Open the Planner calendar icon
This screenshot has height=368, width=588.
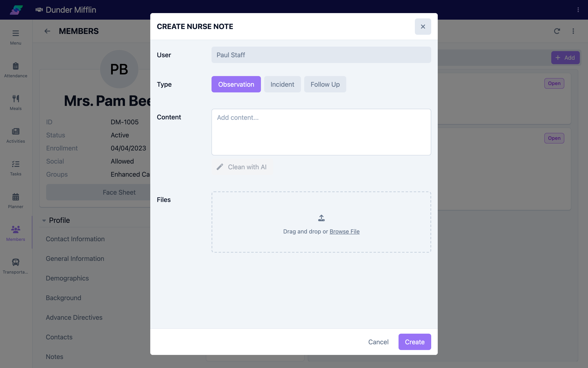coord(16,197)
